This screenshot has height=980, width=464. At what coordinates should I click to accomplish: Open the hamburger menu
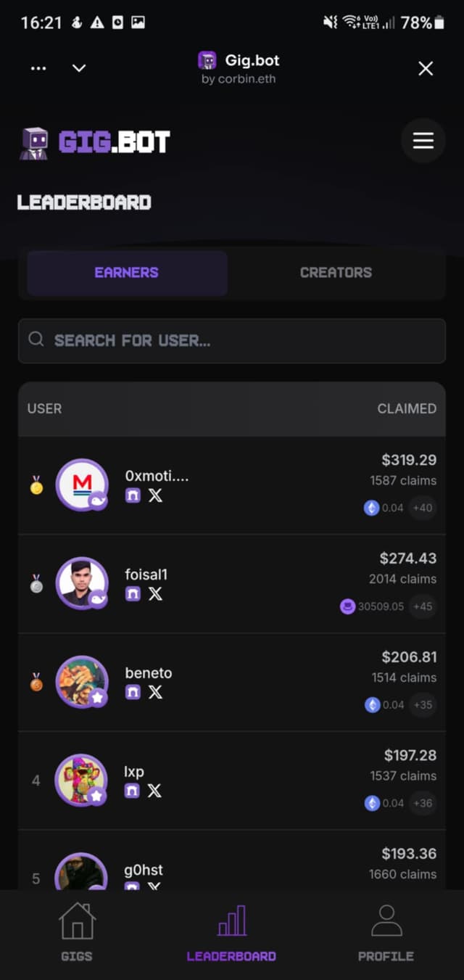tap(423, 140)
